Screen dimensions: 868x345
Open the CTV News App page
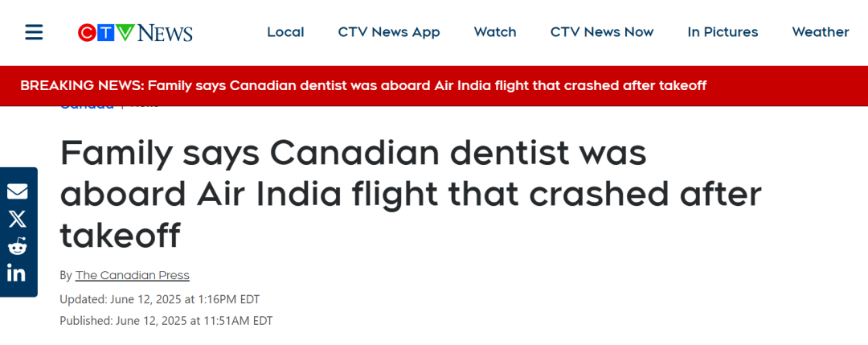(389, 32)
